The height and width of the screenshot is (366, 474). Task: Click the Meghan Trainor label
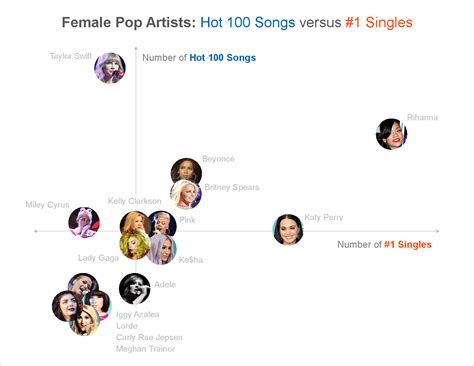pyautogui.click(x=145, y=349)
